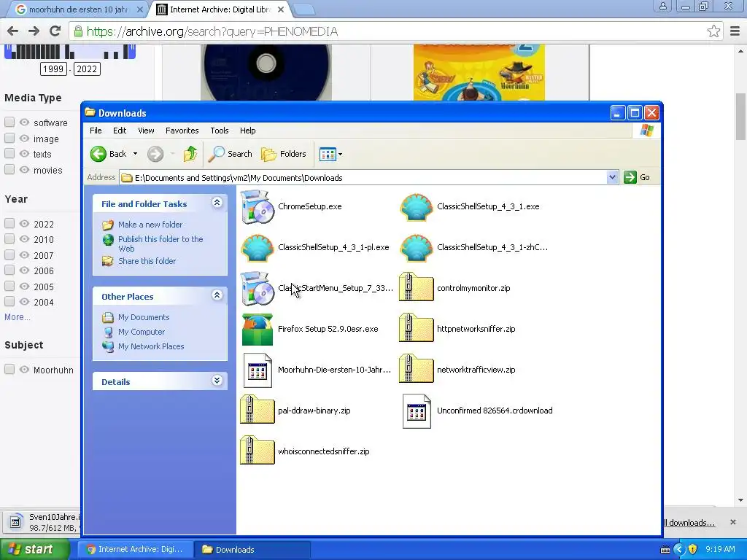The image size is (747, 560).
Task: Show more year filters via More...
Action: tap(18, 317)
